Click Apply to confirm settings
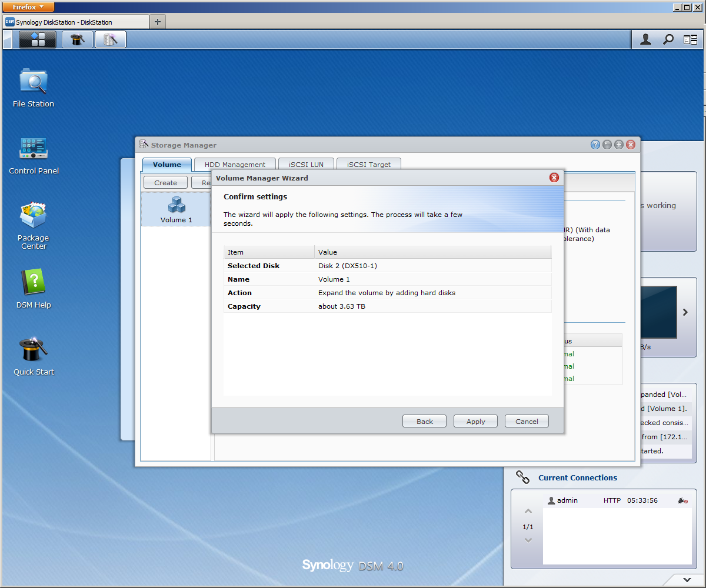 (476, 421)
